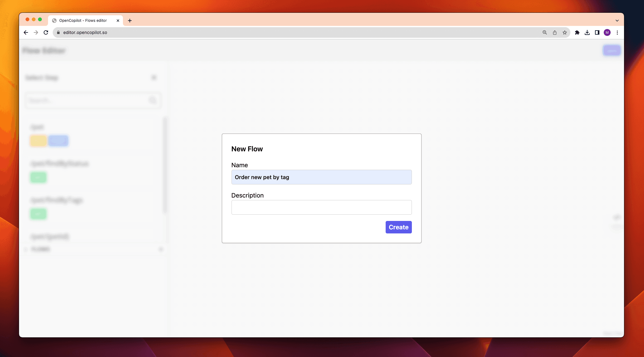
Task: Toggle the browser side panel icon
Action: [x=597, y=32]
